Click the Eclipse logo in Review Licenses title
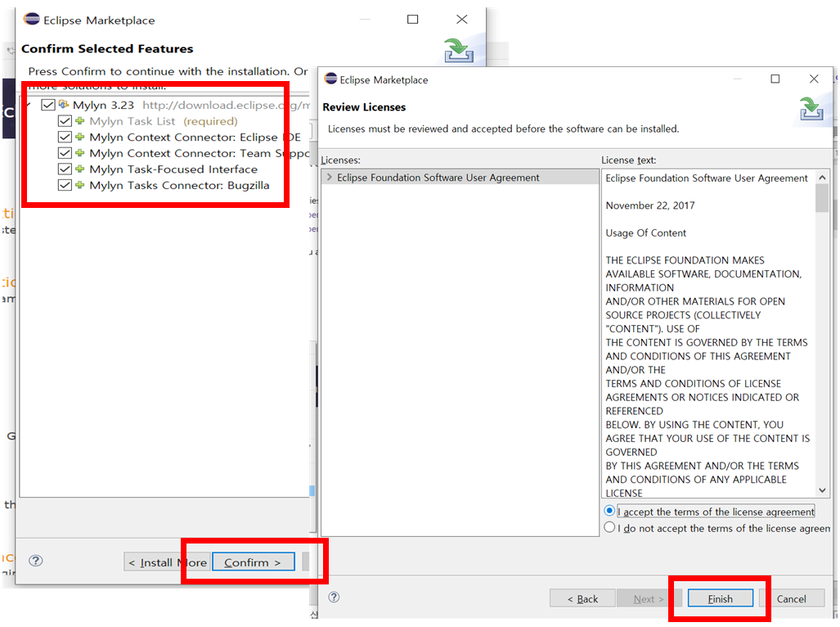The width and height of the screenshot is (840, 627). point(331,79)
